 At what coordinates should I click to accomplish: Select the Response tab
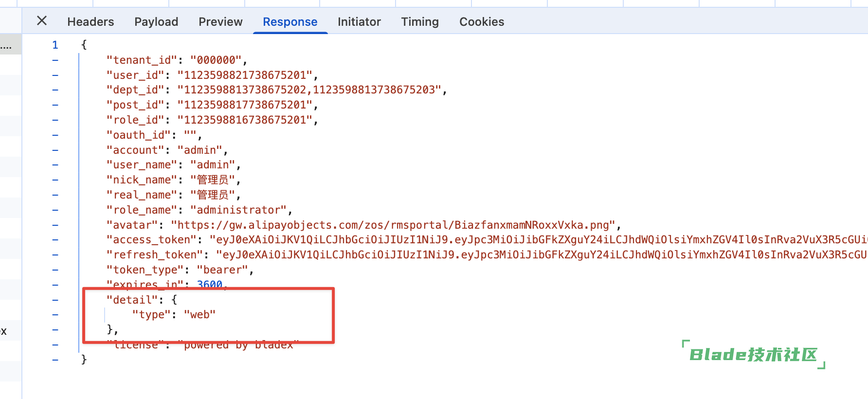click(x=290, y=22)
